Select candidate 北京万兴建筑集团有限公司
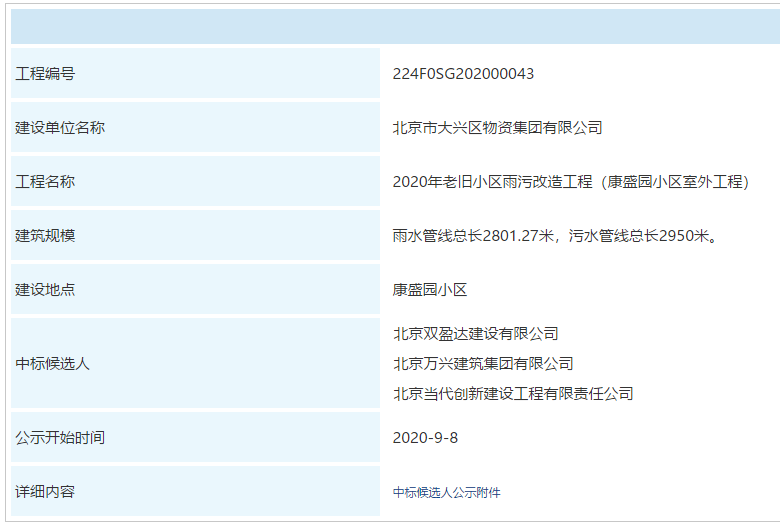 pos(483,363)
